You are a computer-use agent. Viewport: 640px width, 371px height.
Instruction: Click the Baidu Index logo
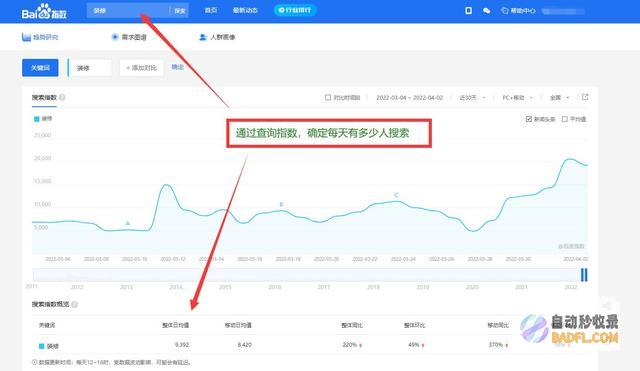tap(44, 11)
